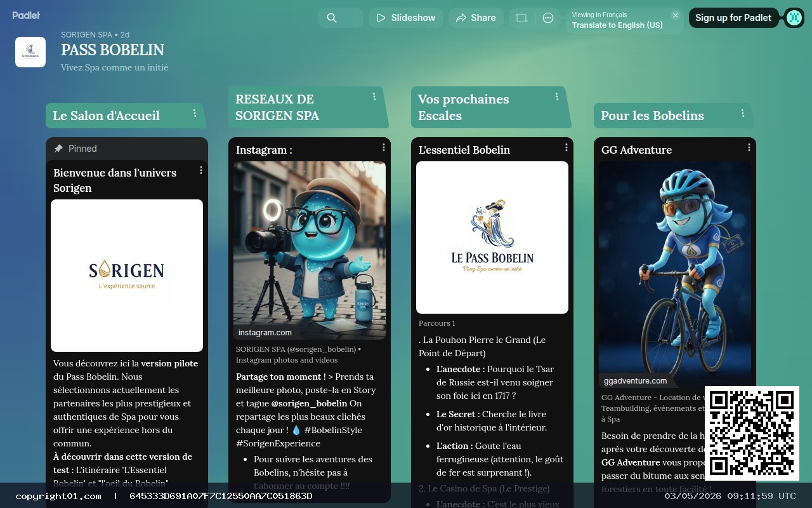The height and width of the screenshot is (508, 812).
Task: Click the 'Parcours 1' caption
Action: 437,323
